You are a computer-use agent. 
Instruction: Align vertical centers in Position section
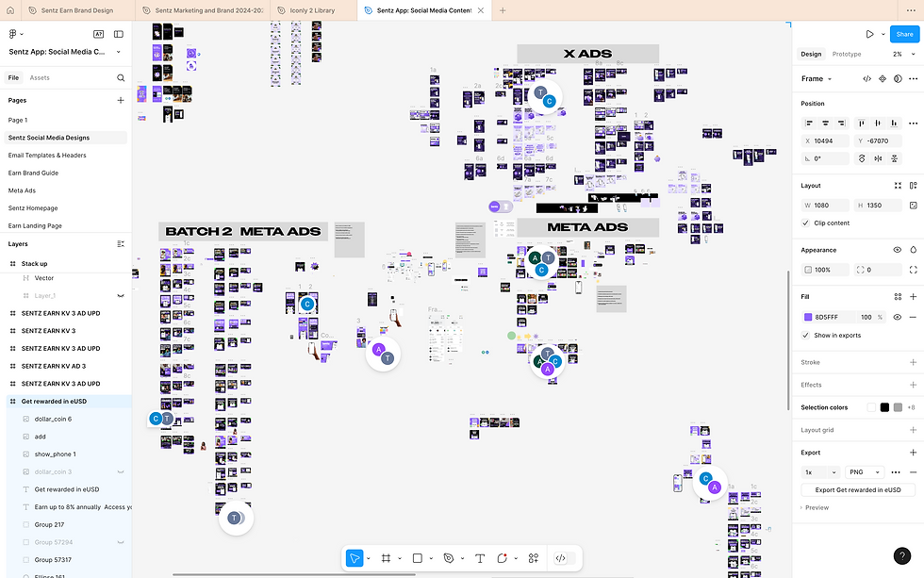(878, 124)
